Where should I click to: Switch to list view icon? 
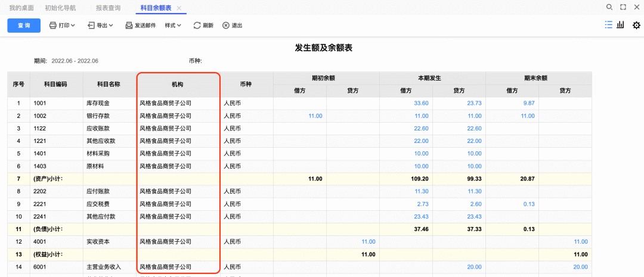tap(609, 25)
